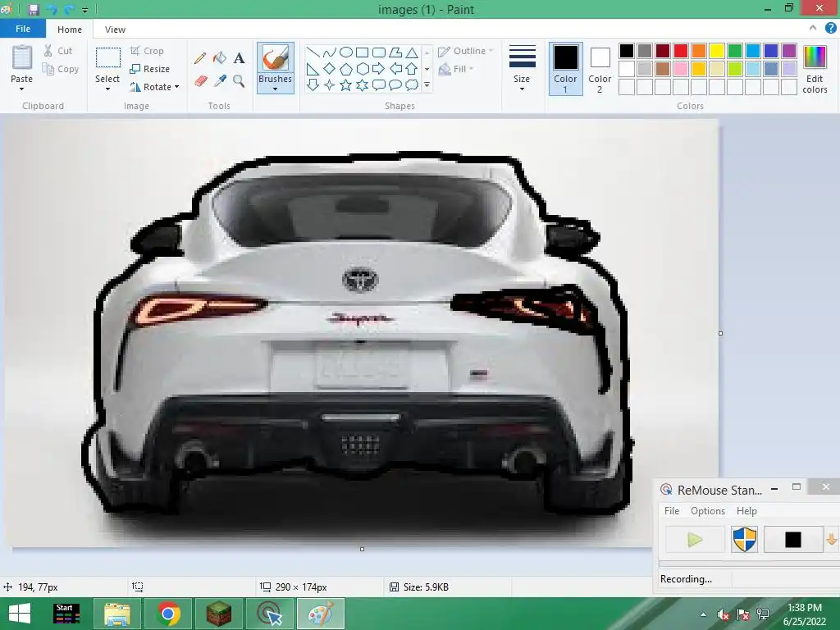Click the canvas right-edge resize handle

point(720,333)
